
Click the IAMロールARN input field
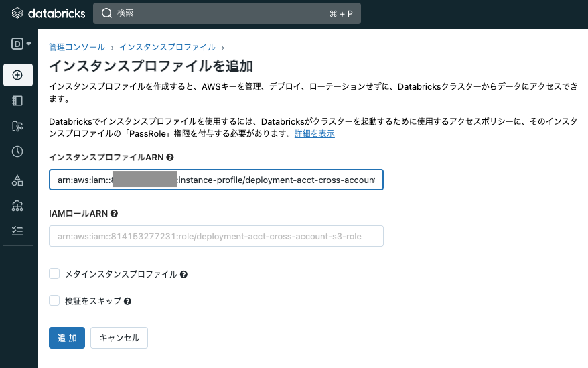pos(216,236)
